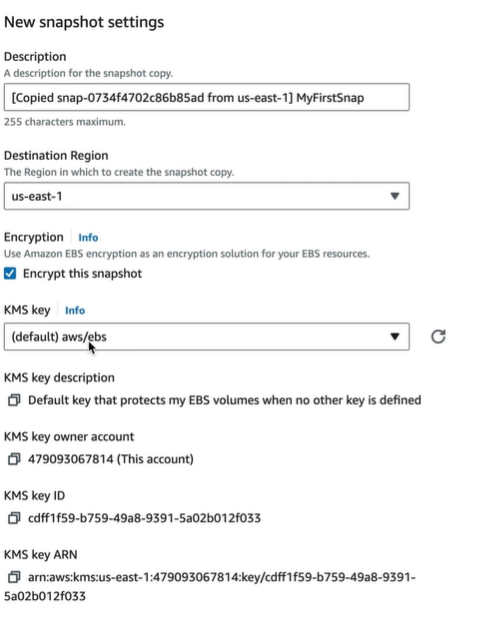Click the 255 characters maximum hint

[65, 122]
